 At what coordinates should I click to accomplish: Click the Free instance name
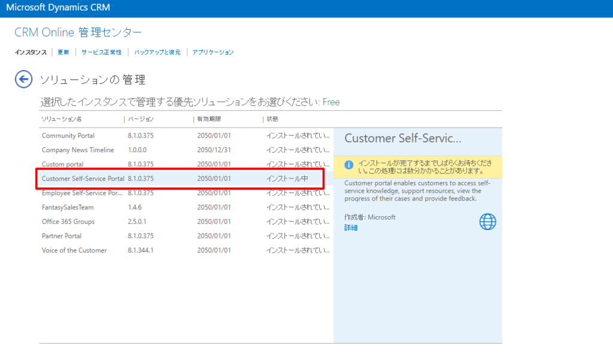click(331, 102)
